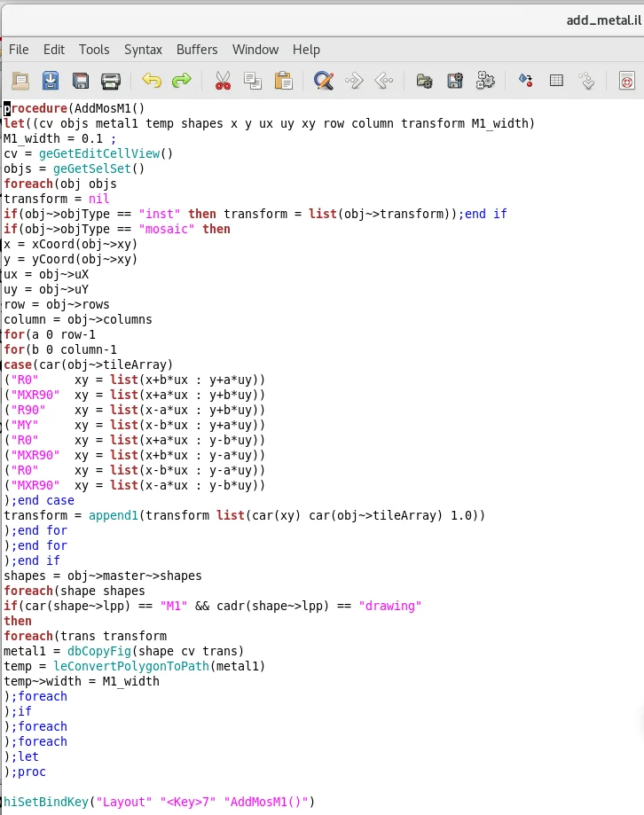Jump to tag with the toolbar icon
This screenshot has width=644, height=815.
[x=587, y=81]
